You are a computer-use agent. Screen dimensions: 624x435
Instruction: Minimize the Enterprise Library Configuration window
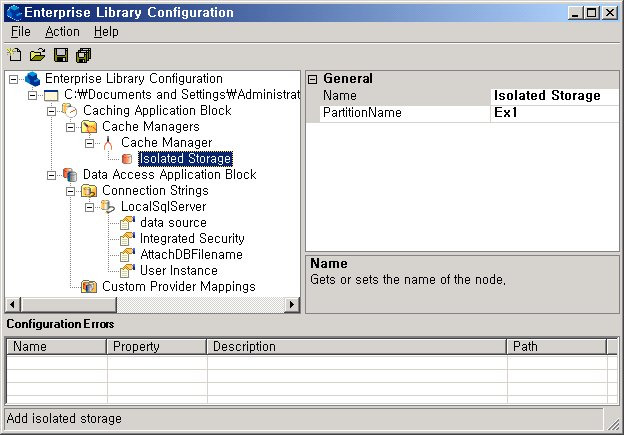[x=575, y=13]
